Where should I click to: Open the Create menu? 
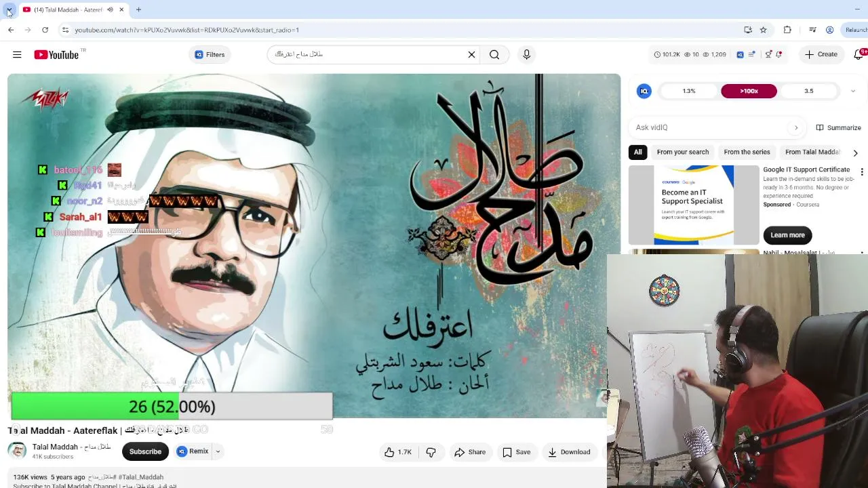pyautogui.click(x=821, y=55)
